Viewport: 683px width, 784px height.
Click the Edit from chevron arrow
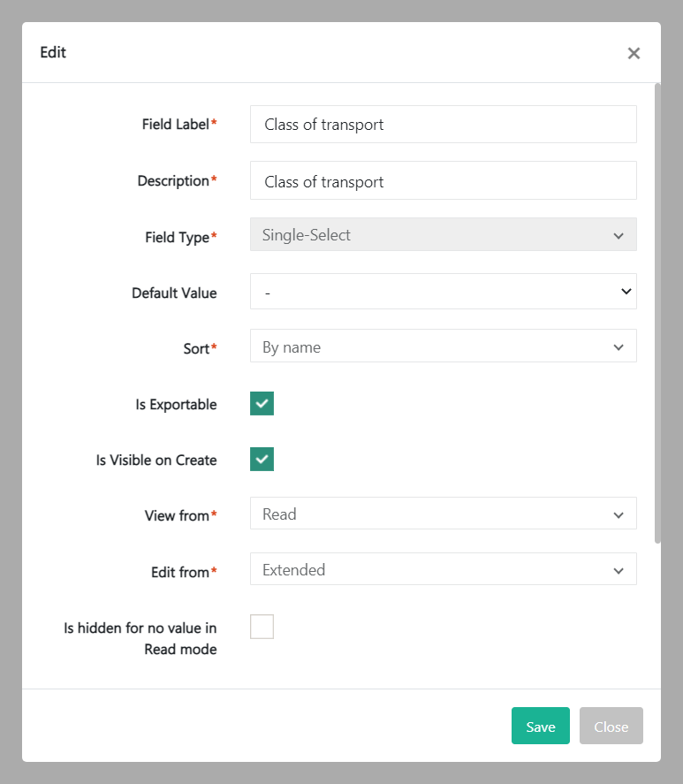[x=618, y=571]
